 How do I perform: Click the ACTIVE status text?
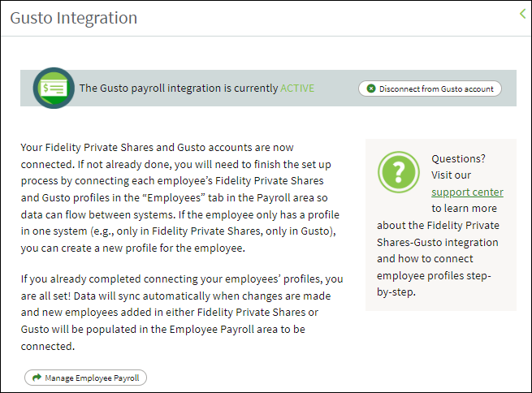(297, 89)
